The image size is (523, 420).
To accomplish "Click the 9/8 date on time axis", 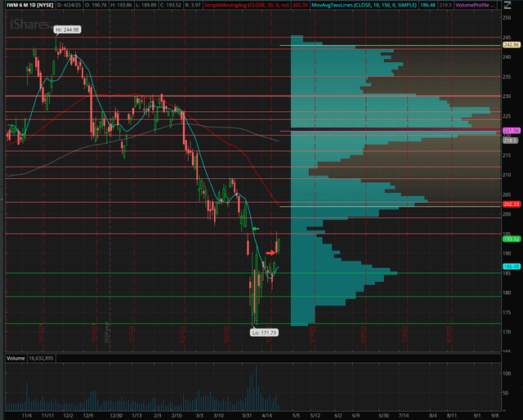I will pos(495,415).
